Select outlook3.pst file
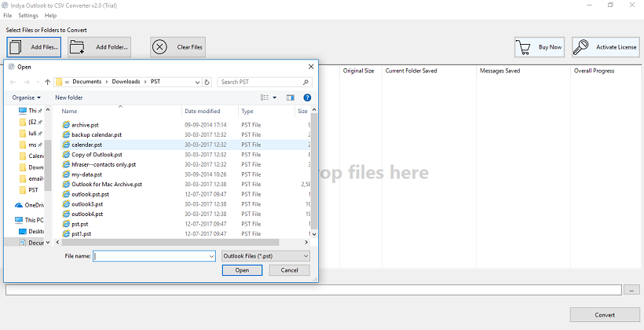The height and width of the screenshot is (330, 644). (x=87, y=203)
